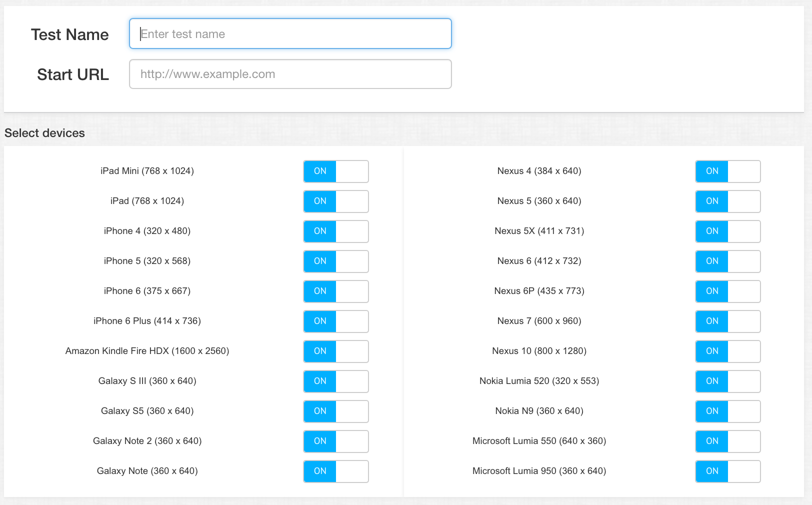The height and width of the screenshot is (505, 812).
Task: Click the 'Galaxy S5 (360 x 640)' label
Action: [147, 411]
